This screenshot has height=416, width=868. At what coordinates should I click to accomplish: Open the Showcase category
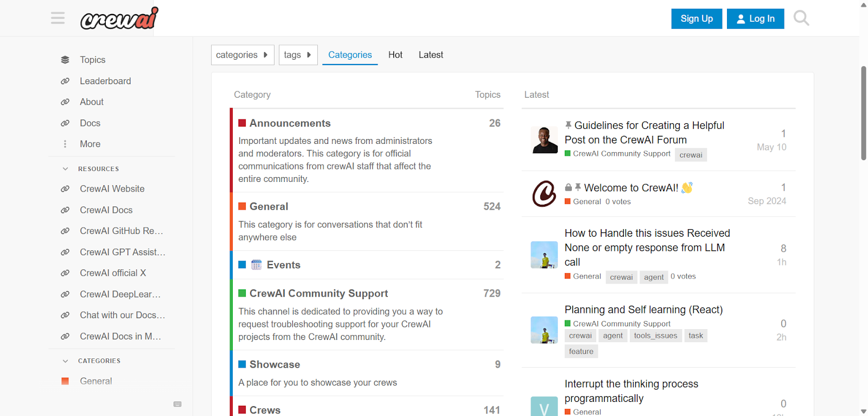[x=275, y=364]
